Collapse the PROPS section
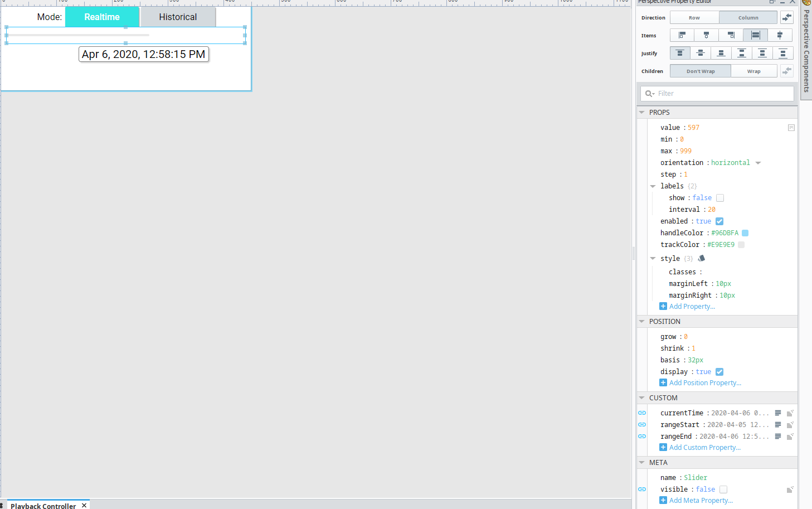The width and height of the screenshot is (812, 509). click(x=641, y=113)
